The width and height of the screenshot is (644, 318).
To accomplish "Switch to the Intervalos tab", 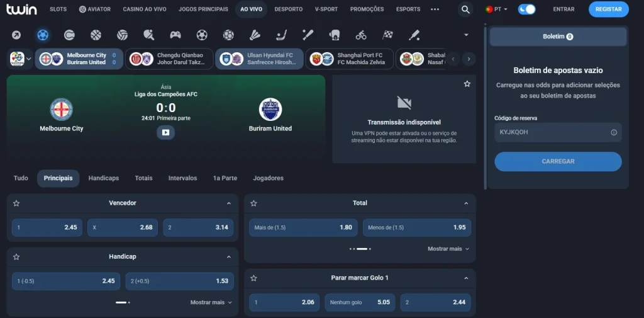I will pos(183,178).
